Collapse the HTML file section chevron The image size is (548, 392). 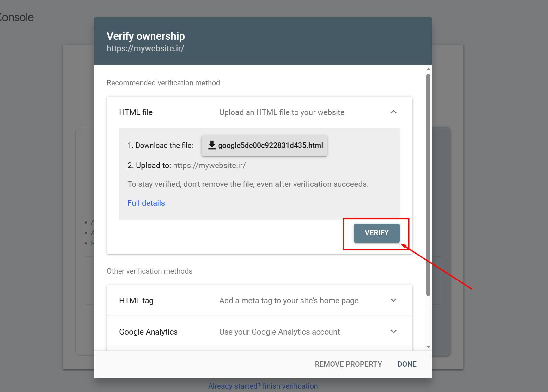393,112
